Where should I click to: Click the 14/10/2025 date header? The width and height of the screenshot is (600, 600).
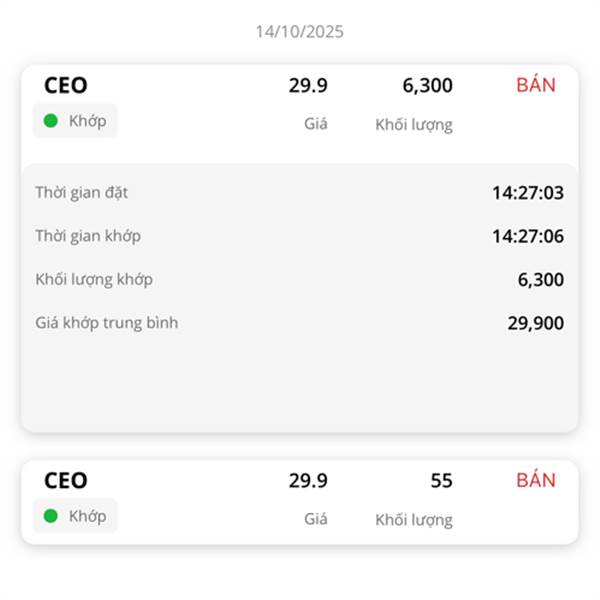(x=300, y=32)
